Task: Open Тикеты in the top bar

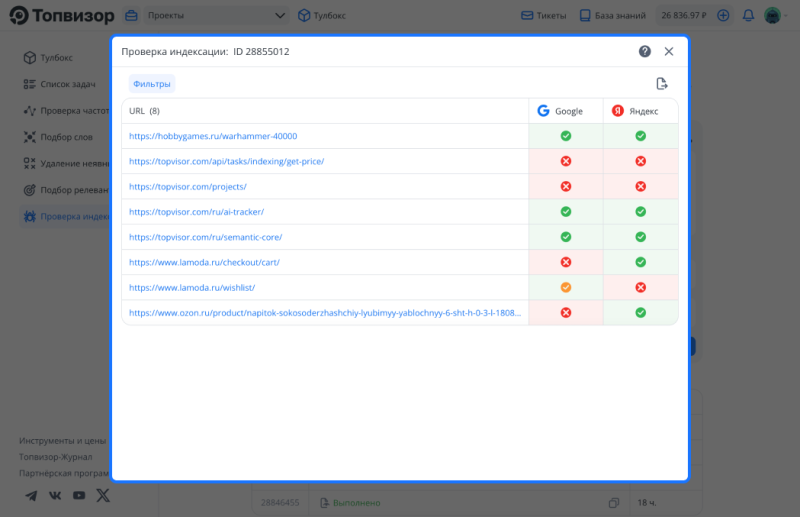Action: (544, 15)
